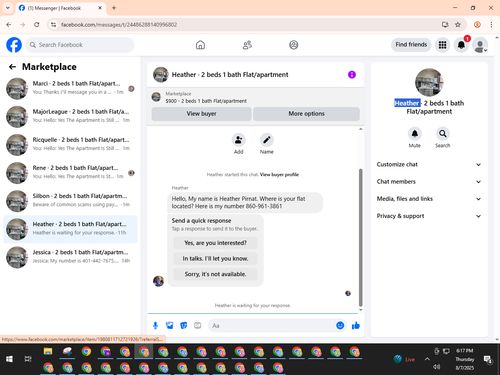
Task: Record a voice clip microphone icon
Action: [x=155, y=325]
